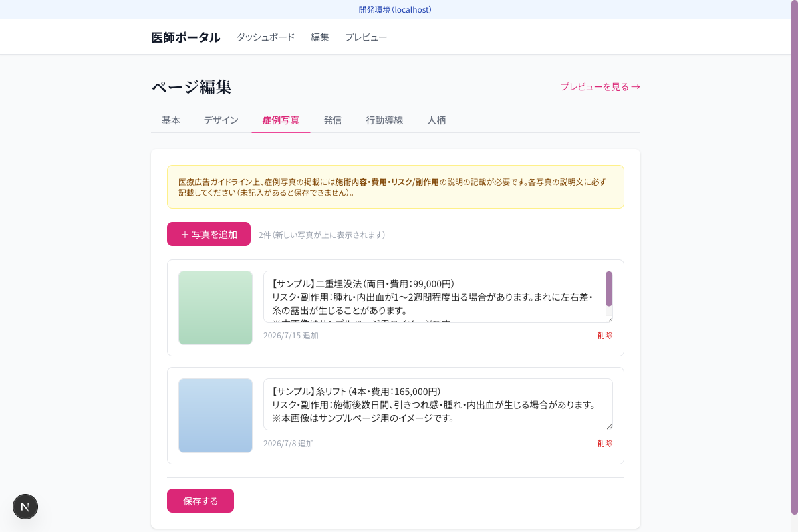The width and height of the screenshot is (798, 532).
Task: Switch to the 発信 tab
Action: pyautogui.click(x=332, y=120)
